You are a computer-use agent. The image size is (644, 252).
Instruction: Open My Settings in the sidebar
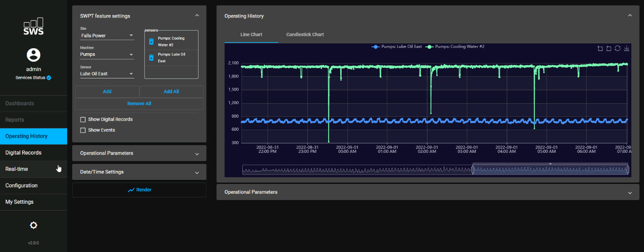point(33,202)
